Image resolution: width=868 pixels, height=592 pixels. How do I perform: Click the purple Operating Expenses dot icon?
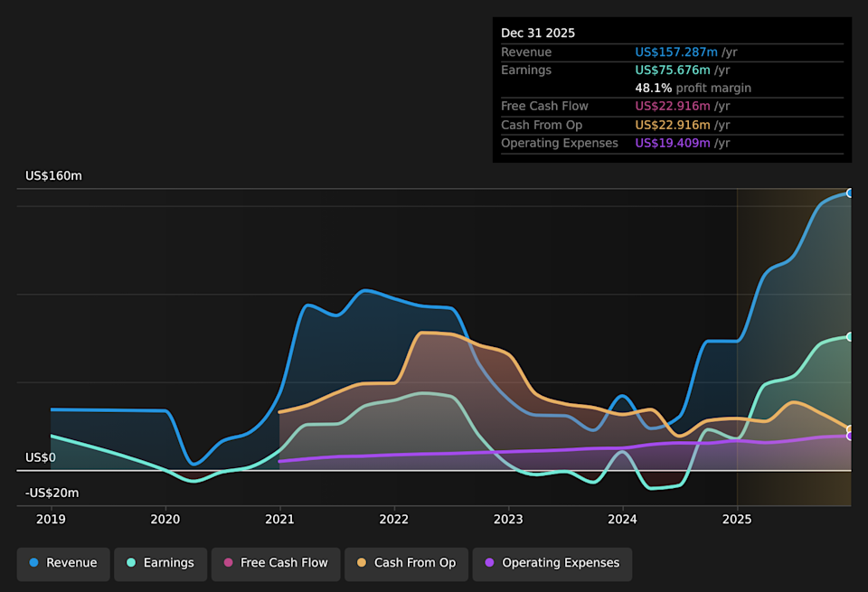click(490, 563)
